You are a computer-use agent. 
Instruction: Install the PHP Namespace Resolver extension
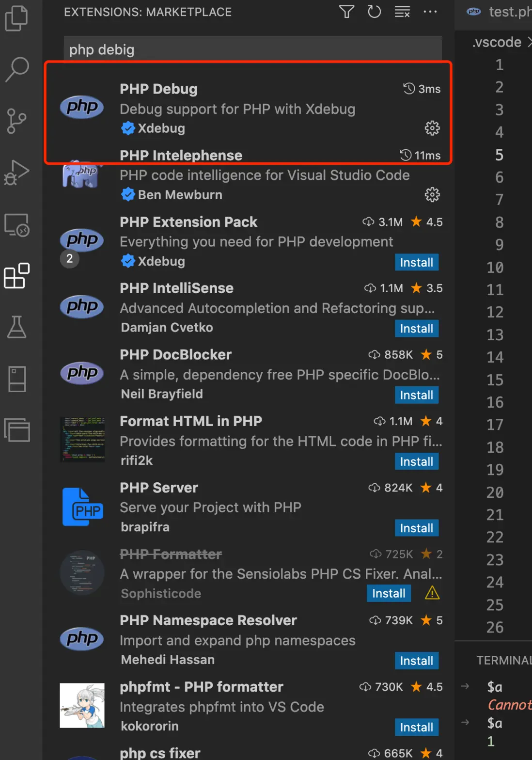pos(416,661)
